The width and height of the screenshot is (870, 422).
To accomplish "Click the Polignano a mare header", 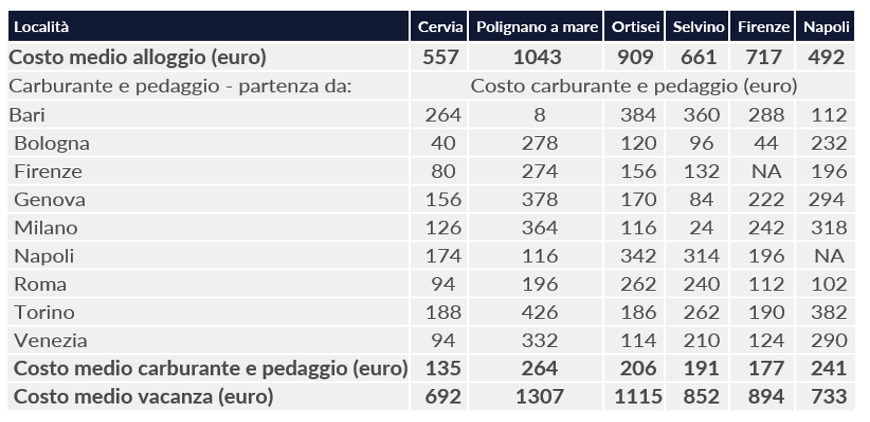I will tap(539, 27).
